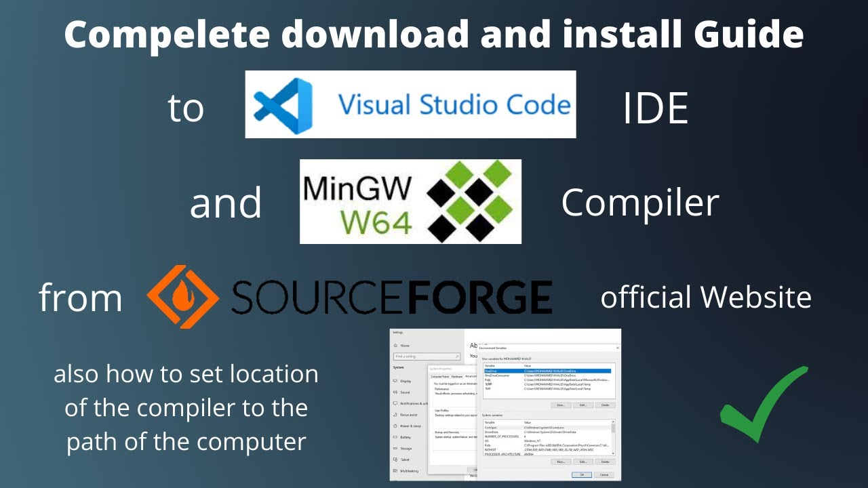
Task: Click Edit button under user variables
Action: tap(583, 405)
